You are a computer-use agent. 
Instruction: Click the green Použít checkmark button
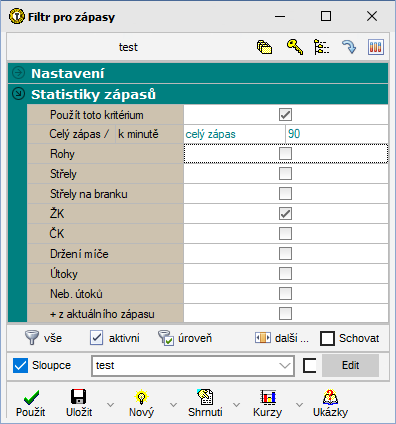[x=31, y=403]
